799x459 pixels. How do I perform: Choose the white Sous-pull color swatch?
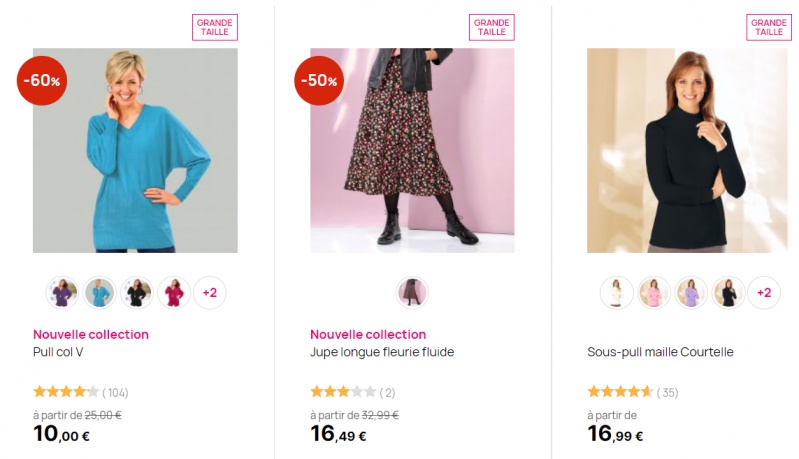(x=616, y=293)
